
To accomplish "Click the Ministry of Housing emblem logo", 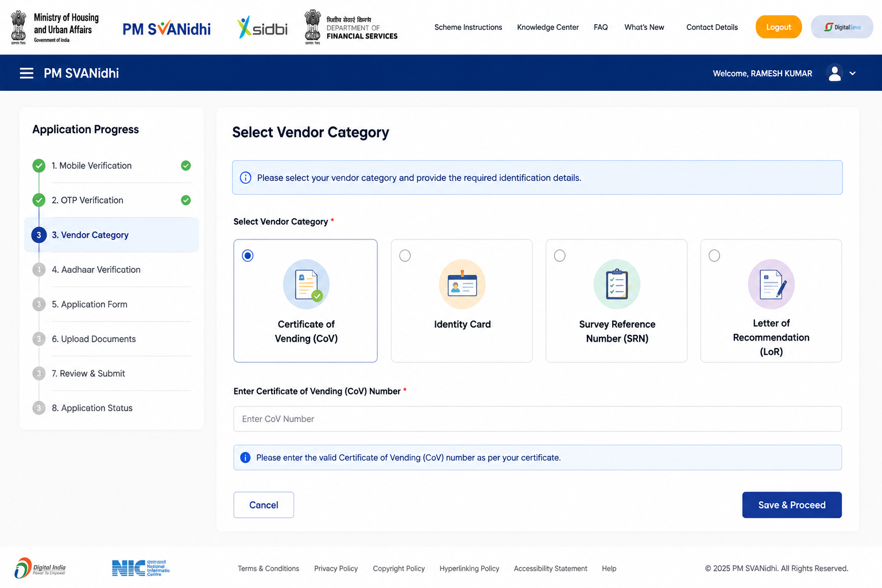I will 18,27.
